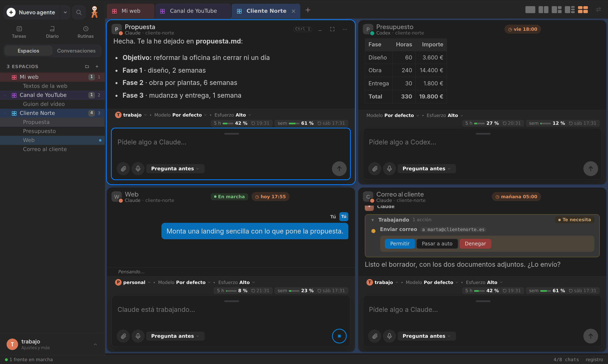Collapse the Trabajando action disclosure triangle
The height and width of the screenshot is (364, 608).
point(373,220)
